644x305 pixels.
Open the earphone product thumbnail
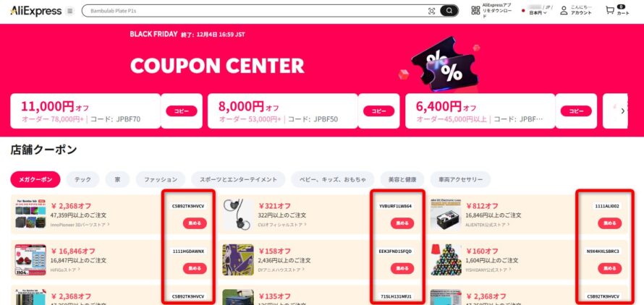(238, 215)
